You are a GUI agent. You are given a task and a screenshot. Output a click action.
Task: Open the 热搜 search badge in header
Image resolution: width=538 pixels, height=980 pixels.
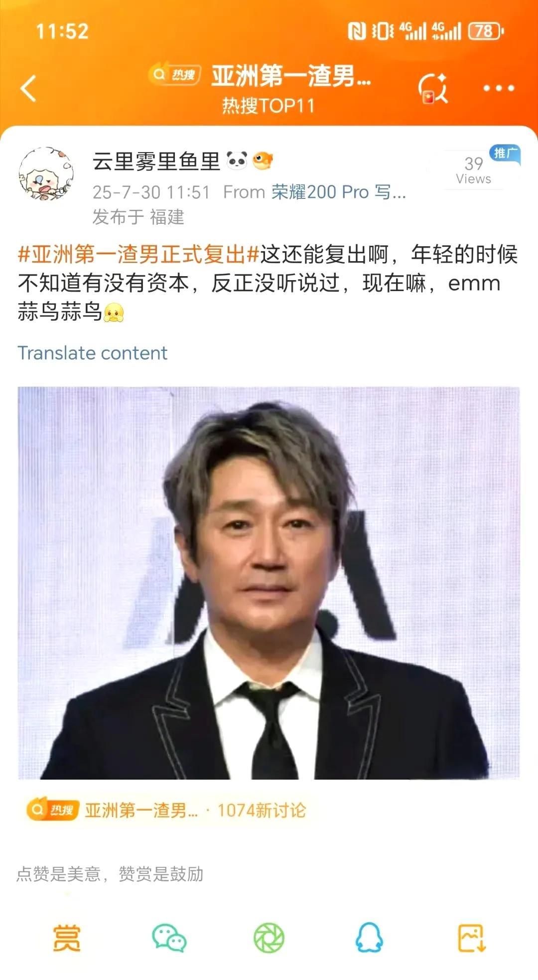(x=175, y=74)
